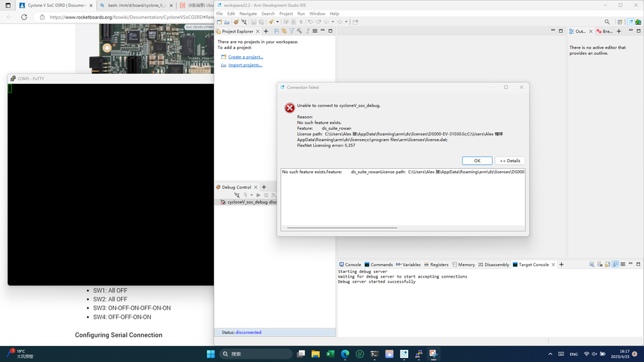This screenshot has width=644, height=362.
Task: Open the Create a project link
Action: click(x=246, y=57)
